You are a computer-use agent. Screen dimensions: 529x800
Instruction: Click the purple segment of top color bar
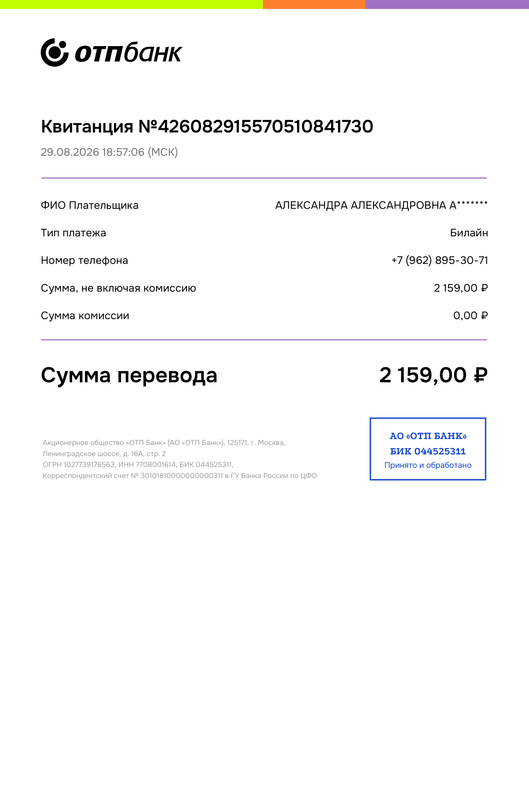pos(447,4)
